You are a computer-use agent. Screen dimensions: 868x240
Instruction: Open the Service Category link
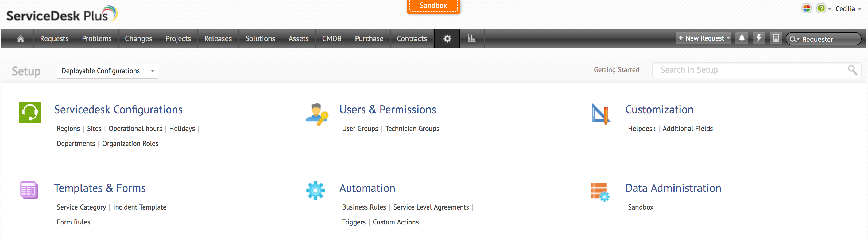click(81, 207)
